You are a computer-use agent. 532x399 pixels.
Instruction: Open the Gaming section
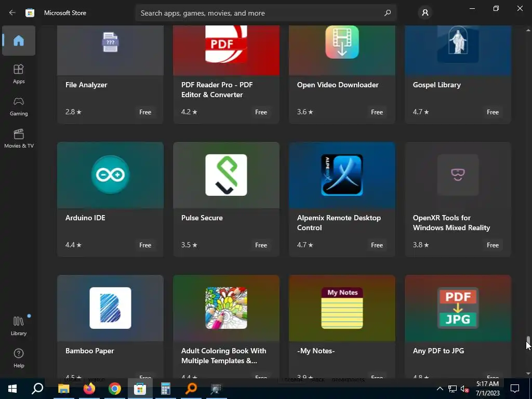point(19,107)
